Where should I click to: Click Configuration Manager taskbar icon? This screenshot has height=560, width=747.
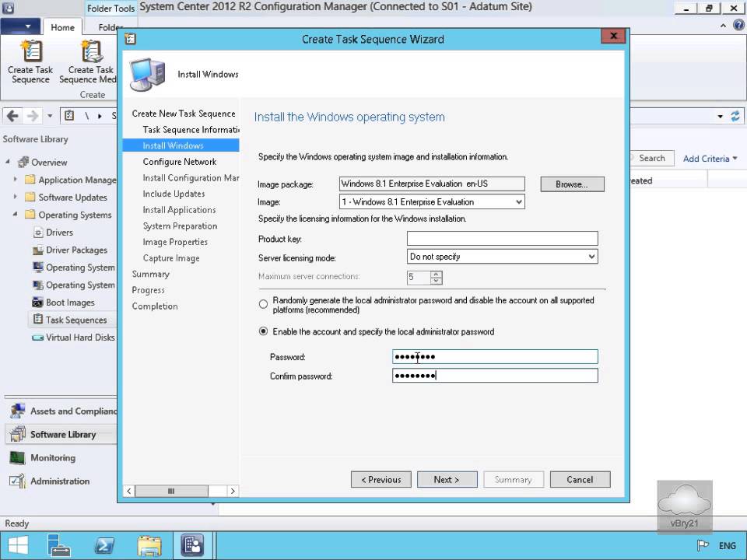click(x=192, y=544)
